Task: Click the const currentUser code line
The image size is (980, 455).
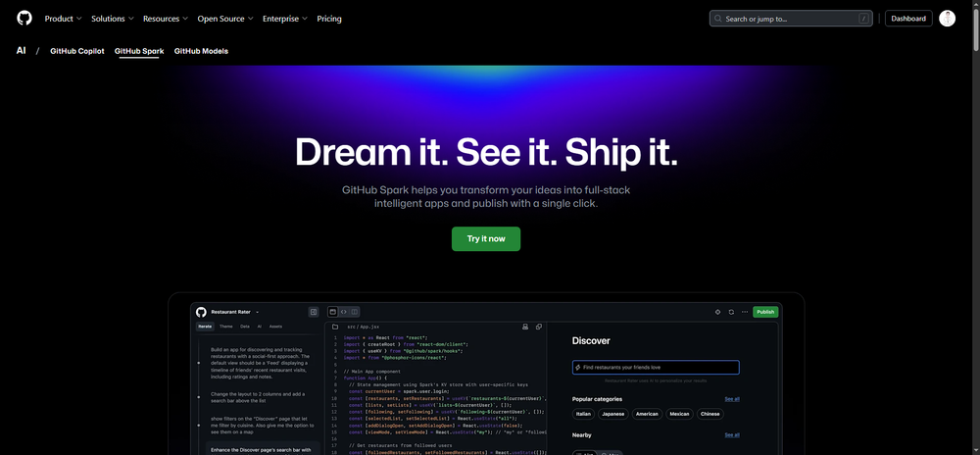Action: (398, 391)
